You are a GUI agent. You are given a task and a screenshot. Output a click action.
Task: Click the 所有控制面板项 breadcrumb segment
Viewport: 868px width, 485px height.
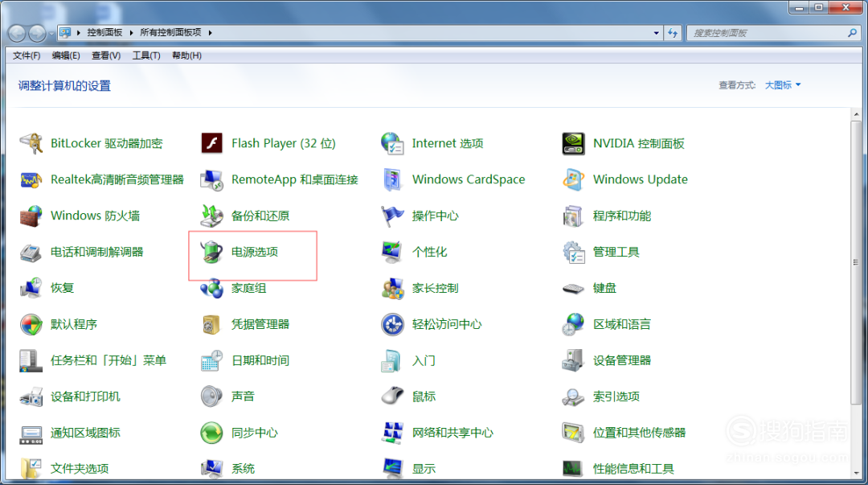170,33
